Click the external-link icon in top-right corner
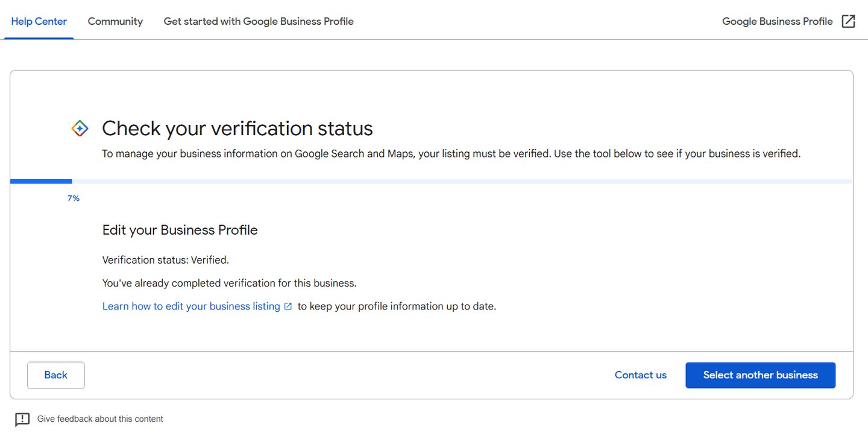The height and width of the screenshot is (438, 868). 848,21
